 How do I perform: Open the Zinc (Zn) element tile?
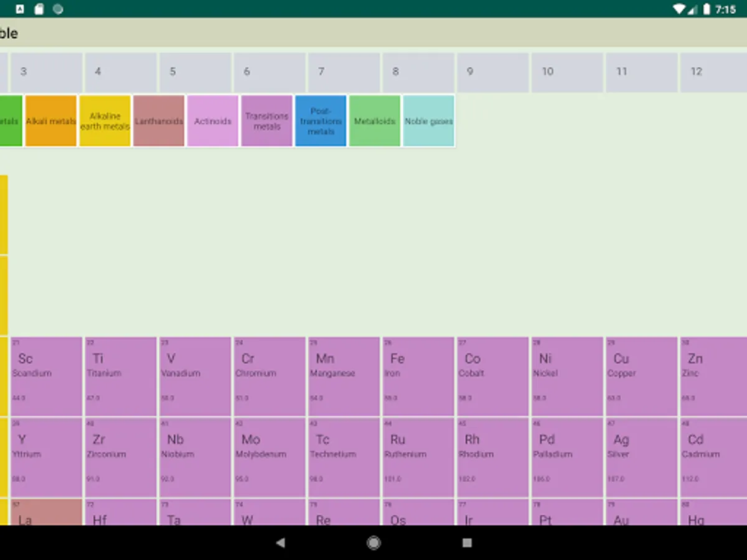[x=713, y=376]
